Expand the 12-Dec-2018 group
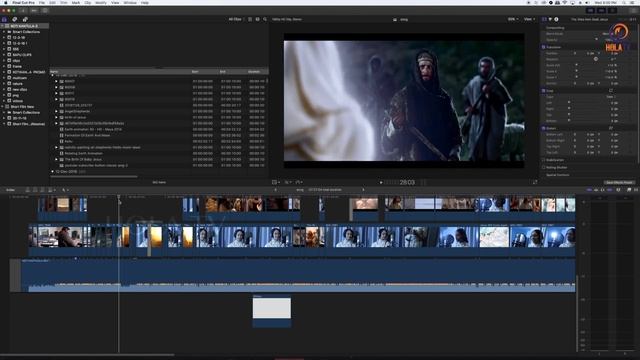This screenshot has height=360, width=640. point(52,172)
